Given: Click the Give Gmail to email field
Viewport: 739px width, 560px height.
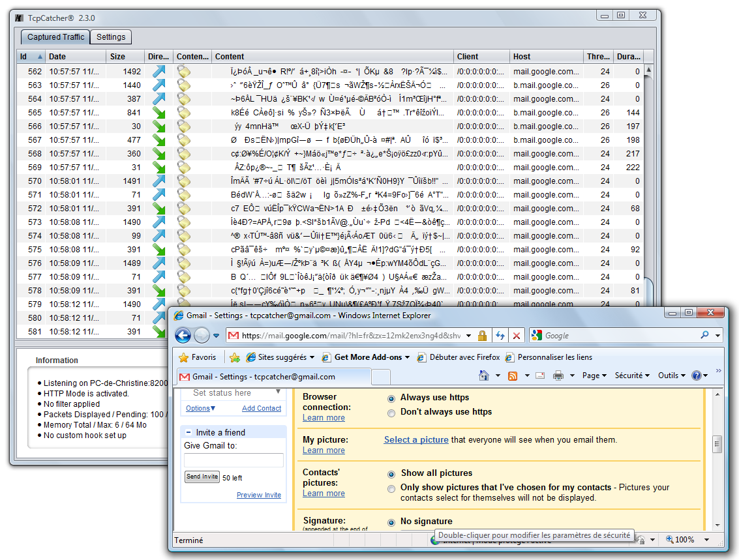Looking at the screenshot, I should click(x=234, y=460).
